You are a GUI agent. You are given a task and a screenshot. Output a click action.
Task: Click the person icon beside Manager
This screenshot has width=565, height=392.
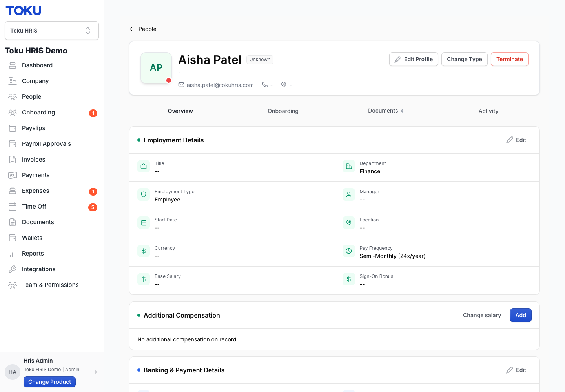click(x=349, y=194)
